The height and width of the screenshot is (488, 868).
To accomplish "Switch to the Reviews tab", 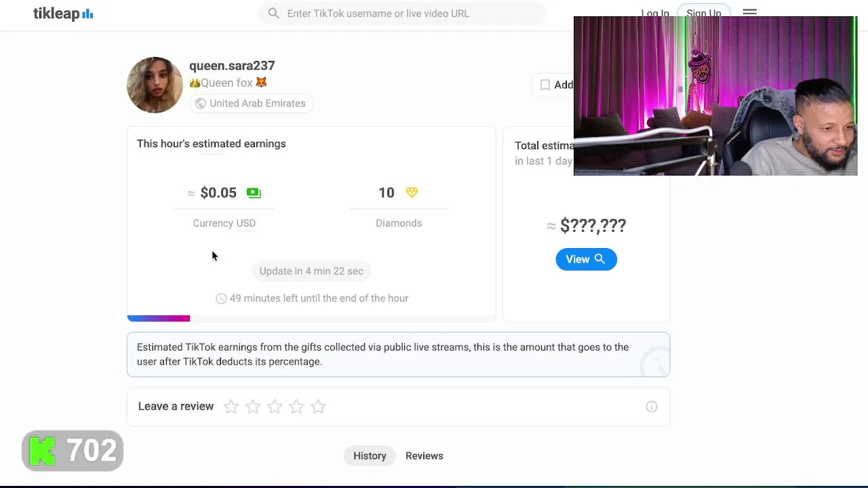I will click(x=425, y=455).
